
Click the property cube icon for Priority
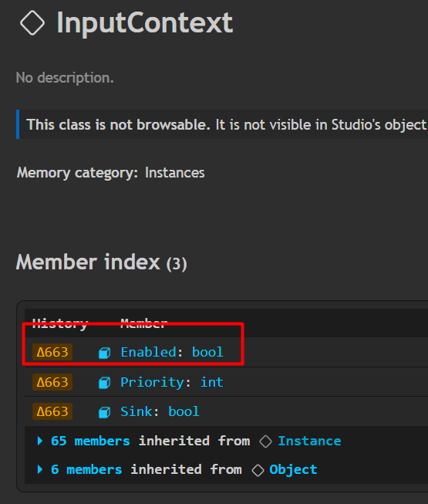[104, 383]
